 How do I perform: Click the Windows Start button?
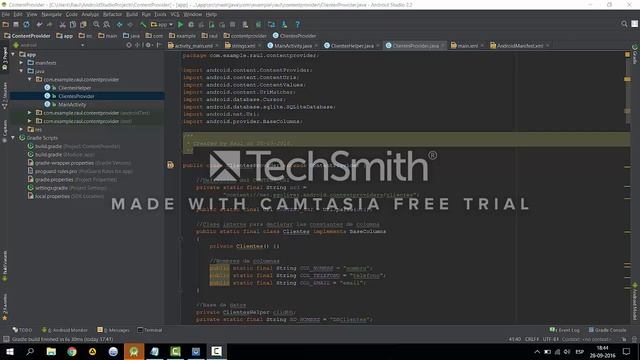[x=10, y=351]
